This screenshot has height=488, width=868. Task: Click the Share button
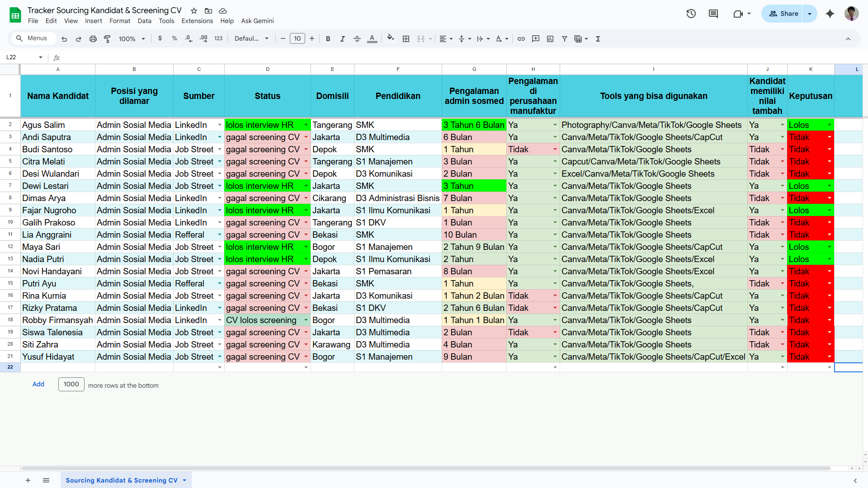click(x=783, y=14)
